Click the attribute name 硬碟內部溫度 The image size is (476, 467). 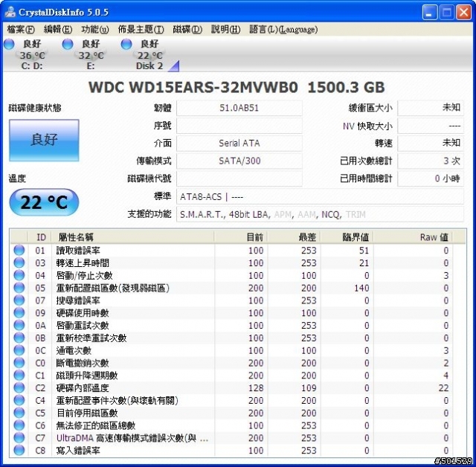click(83, 387)
